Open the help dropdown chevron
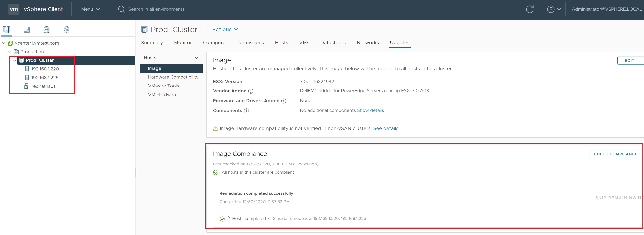Screen dimensions: 644x235 click(x=559, y=9)
